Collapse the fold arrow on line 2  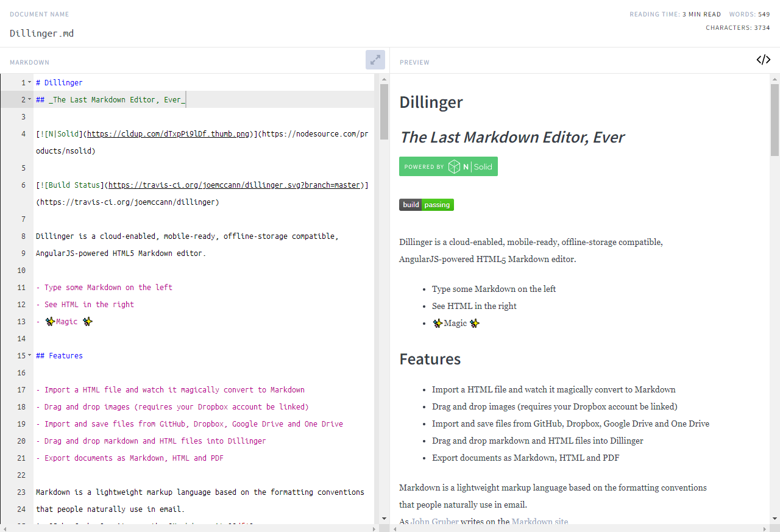29,99
